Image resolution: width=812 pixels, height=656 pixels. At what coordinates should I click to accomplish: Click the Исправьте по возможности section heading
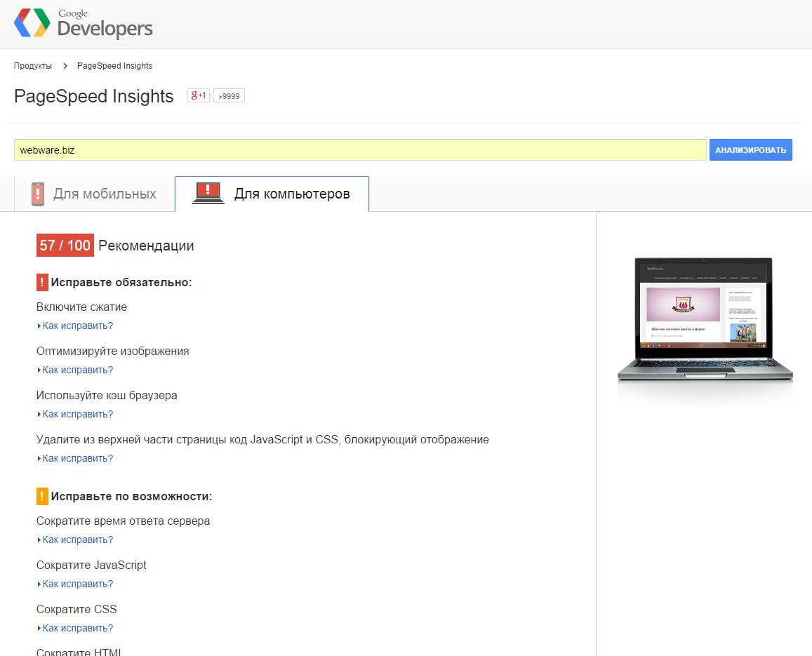pos(131,496)
